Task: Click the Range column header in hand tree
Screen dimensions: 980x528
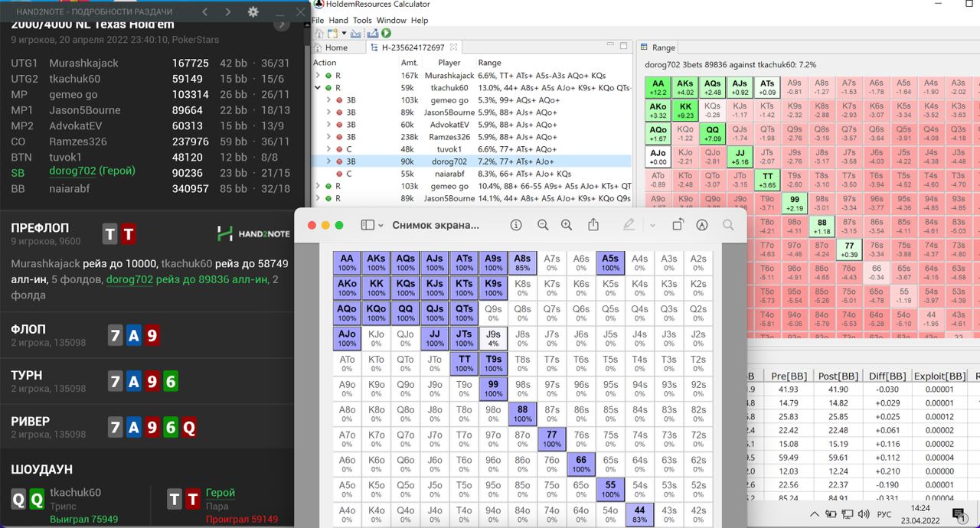Action: tap(489, 63)
